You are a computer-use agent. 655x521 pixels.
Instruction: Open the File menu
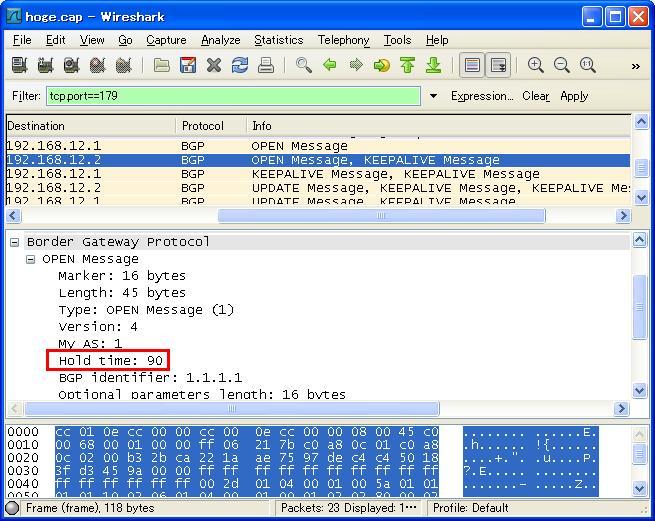pos(22,40)
